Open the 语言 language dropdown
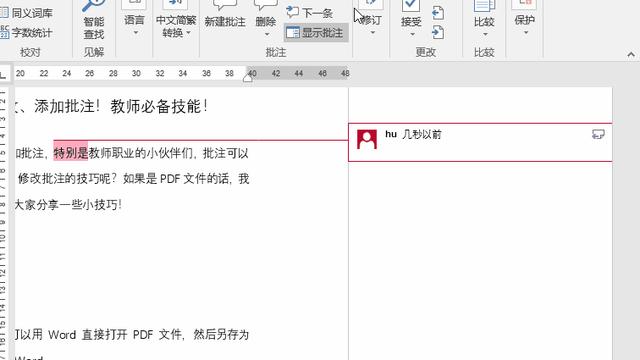Screen dimensions: 640x360 tap(134, 20)
